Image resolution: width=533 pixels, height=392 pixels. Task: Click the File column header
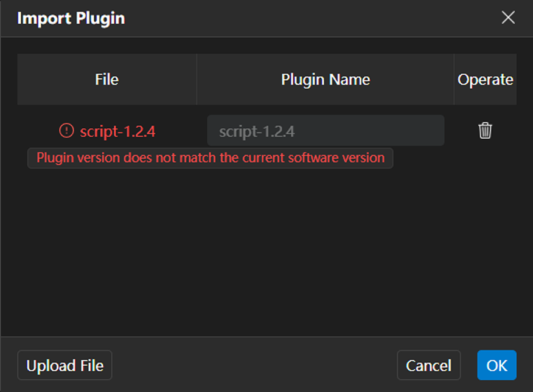pos(106,80)
